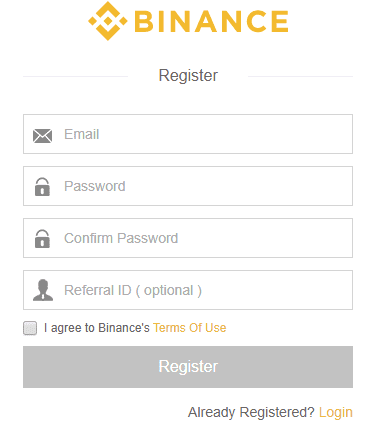
Task: Click the 'Email' placeholder text
Action: 82,134
